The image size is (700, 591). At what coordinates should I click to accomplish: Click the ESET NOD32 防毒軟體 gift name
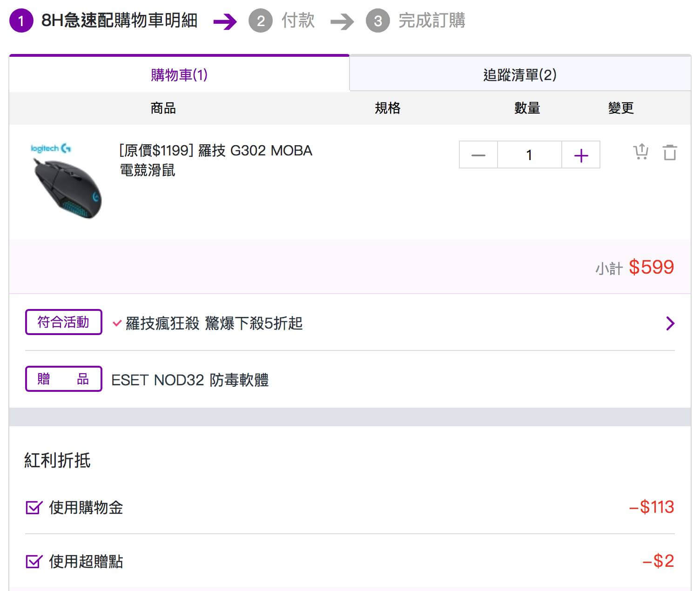pos(190,380)
